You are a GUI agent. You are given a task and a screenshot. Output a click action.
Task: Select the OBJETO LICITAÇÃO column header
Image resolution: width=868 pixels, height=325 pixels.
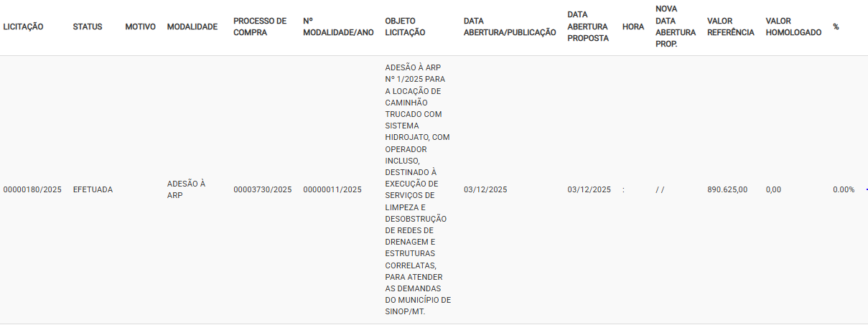coord(405,27)
